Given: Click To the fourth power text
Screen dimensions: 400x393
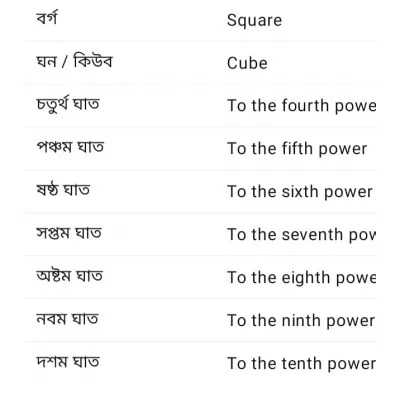Looking at the screenshot, I should tap(302, 106).
